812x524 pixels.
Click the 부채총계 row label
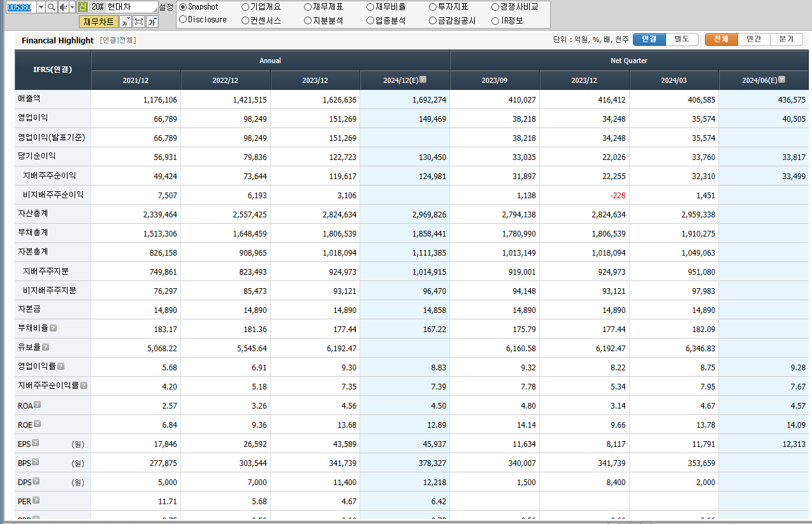[x=33, y=233]
